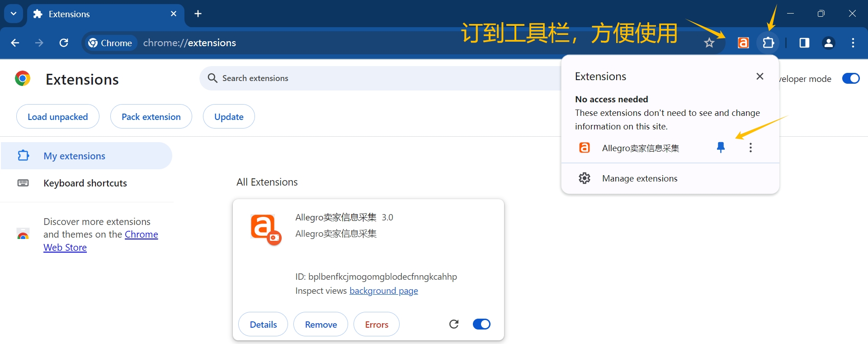Click the All Extensions heading

[267, 182]
